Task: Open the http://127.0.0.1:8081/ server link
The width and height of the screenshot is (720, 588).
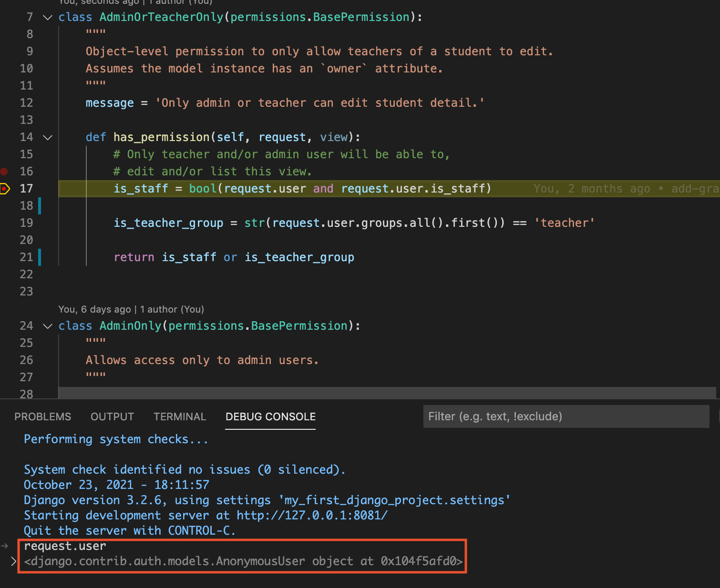Action: [x=312, y=516]
